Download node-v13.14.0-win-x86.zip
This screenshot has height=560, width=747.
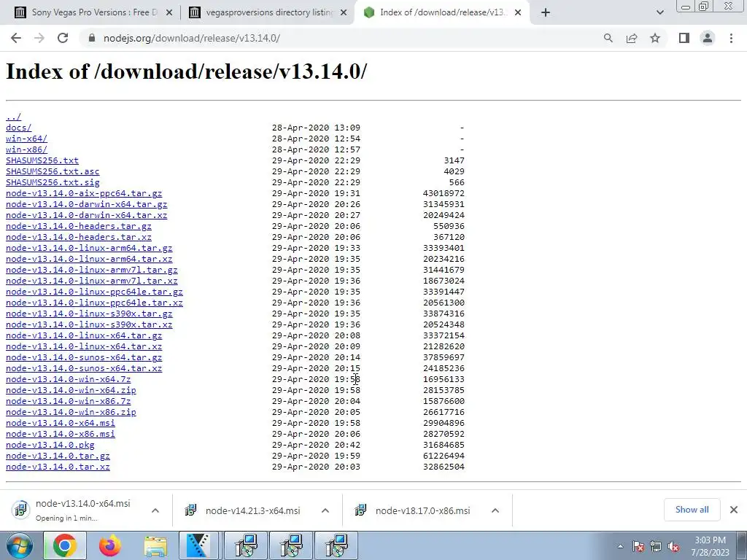[71, 413]
